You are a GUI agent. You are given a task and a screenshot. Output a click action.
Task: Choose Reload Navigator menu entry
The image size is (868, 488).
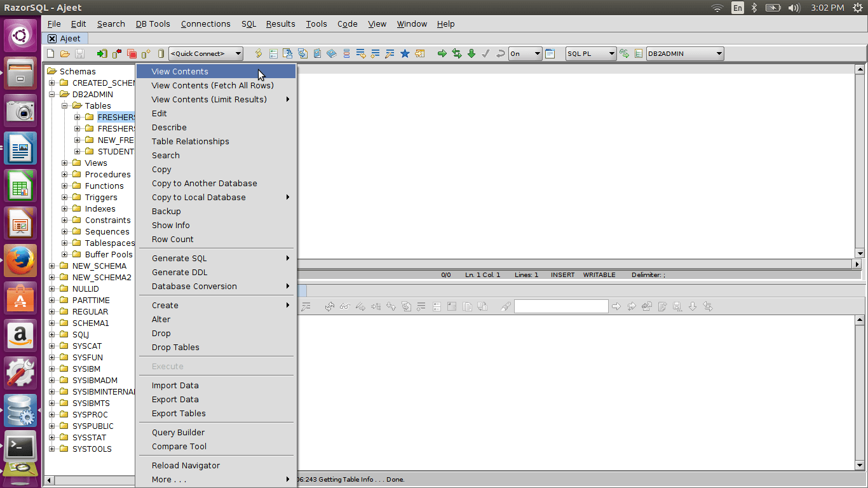pyautogui.click(x=216, y=466)
